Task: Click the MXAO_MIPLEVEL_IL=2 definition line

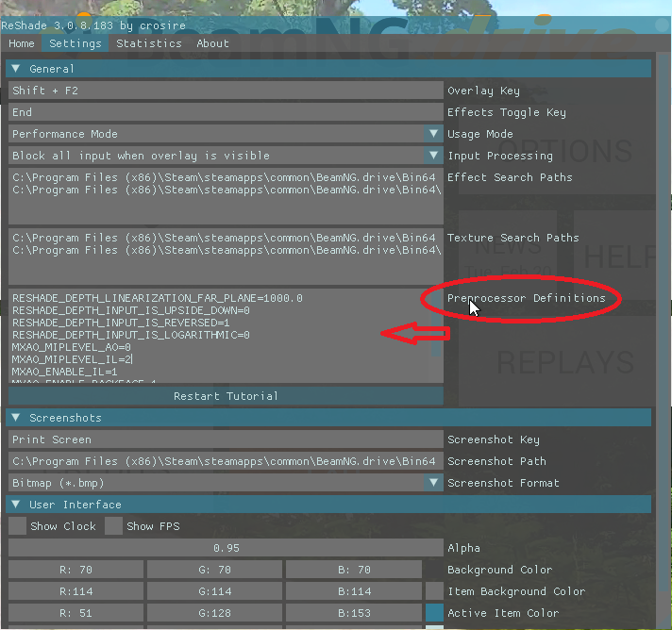Action: click(x=72, y=359)
